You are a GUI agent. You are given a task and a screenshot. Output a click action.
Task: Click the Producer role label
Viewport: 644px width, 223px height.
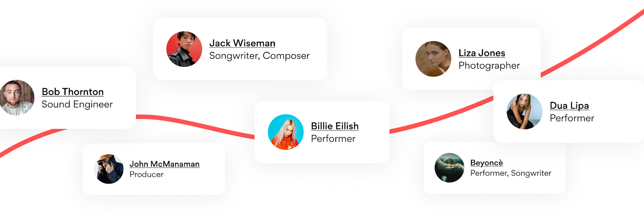click(x=147, y=174)
